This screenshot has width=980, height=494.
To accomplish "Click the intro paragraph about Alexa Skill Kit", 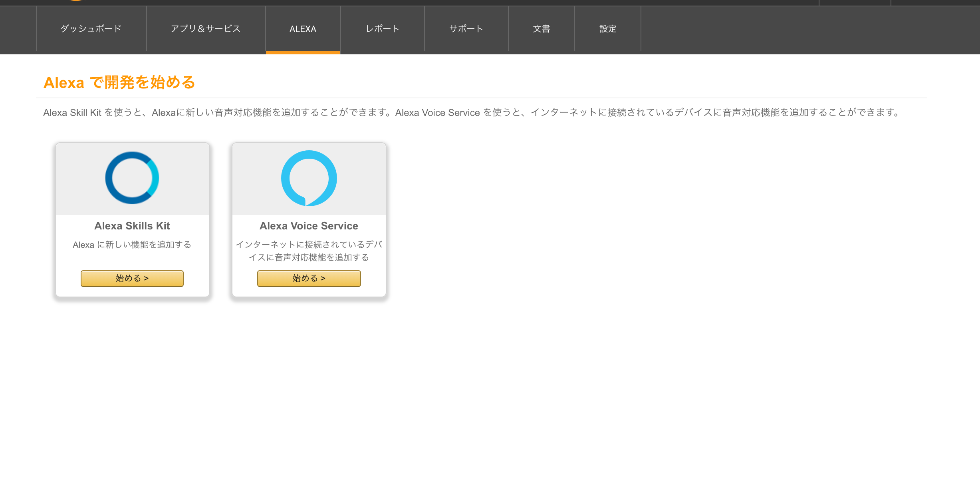I will pyautogui.click(x=472, y=113).
